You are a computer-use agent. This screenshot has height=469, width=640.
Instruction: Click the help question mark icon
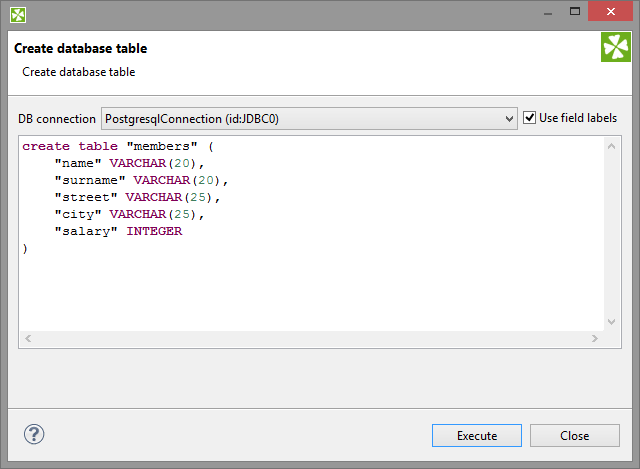(x=34, y=435)
